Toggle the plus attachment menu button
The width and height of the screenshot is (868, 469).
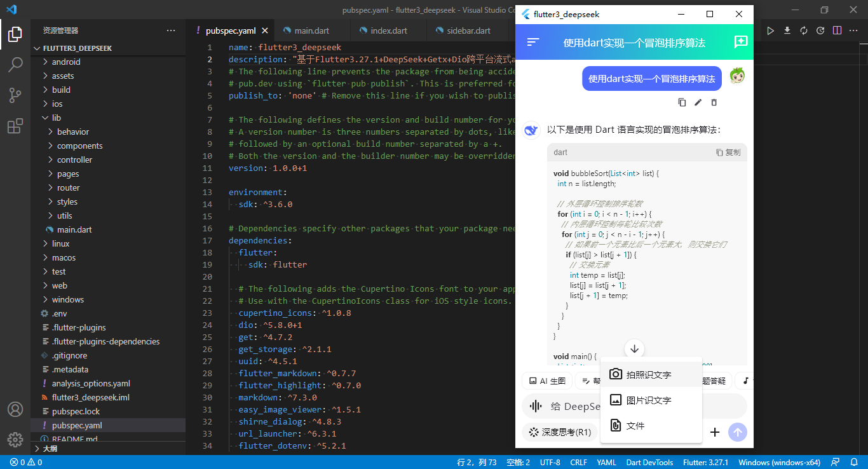pyautogui.click(x=715, y=432)
